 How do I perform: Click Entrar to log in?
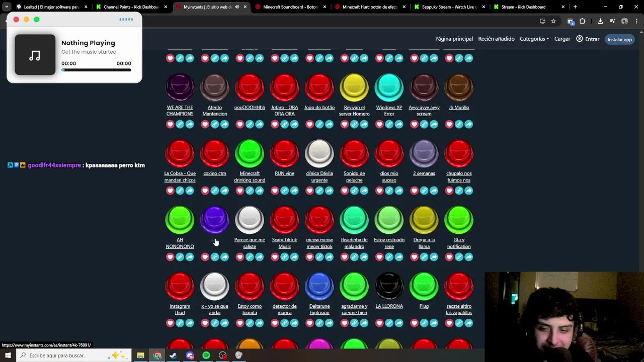588,39
